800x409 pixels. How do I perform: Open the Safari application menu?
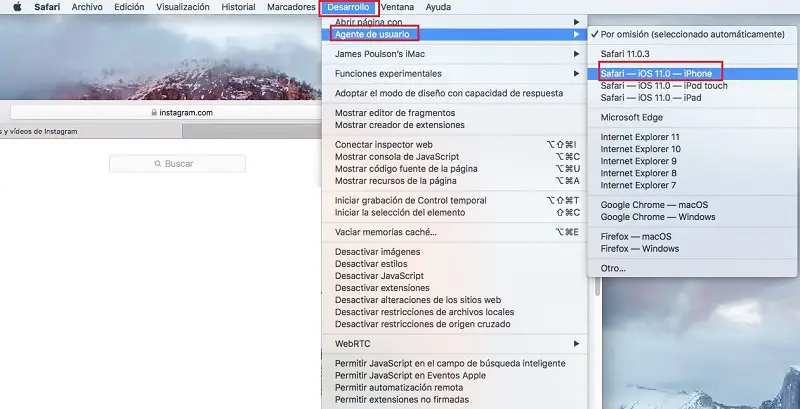pos(47,7)
